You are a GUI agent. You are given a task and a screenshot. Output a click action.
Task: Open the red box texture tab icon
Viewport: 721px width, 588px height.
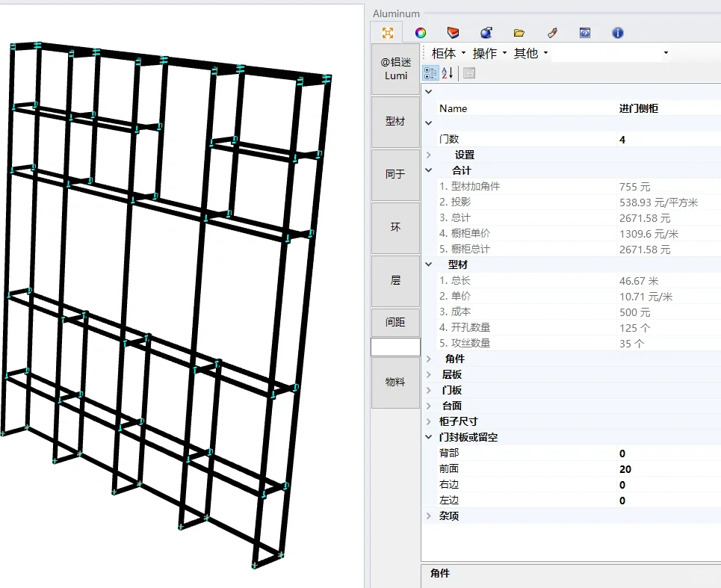(453, 33)
